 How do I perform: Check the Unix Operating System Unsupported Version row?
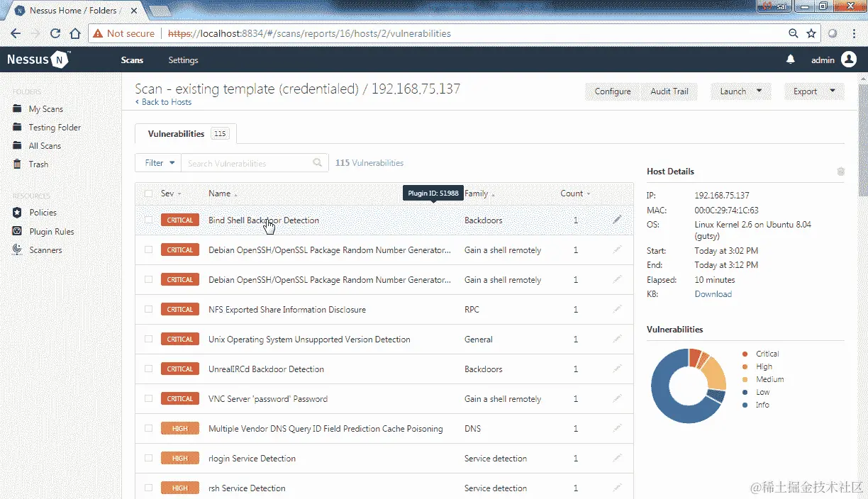pyautogui.click(x=148, y=339)
